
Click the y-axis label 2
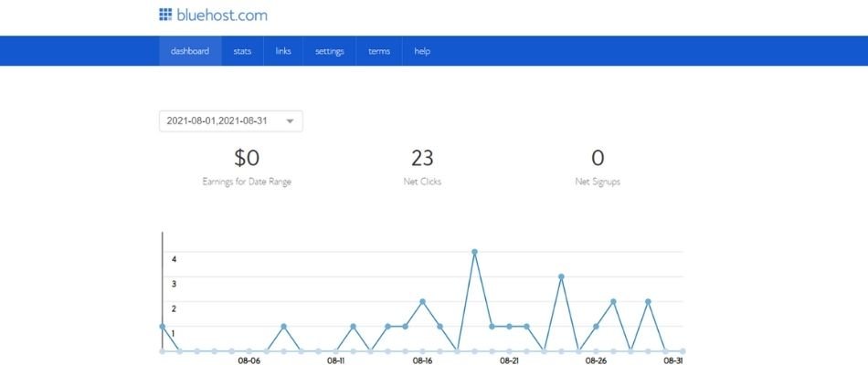(x=174, y=308)
